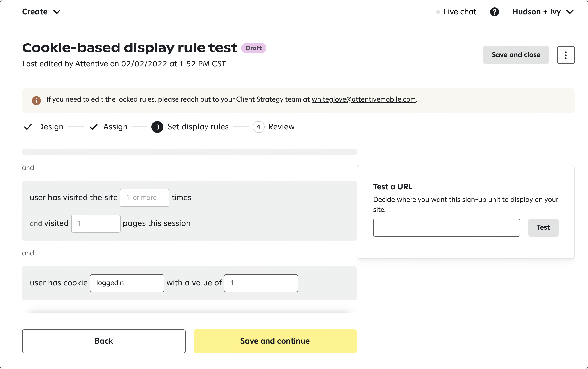Click the Design step checkmark icon
Image resolution: width=588 pixels, height=369 pixels.
click(x=28, y=127)
